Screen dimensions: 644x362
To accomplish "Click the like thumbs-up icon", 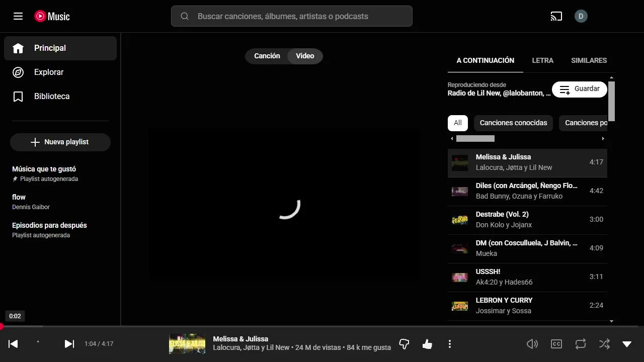I will pyautogui.click(x=427, y=344).
